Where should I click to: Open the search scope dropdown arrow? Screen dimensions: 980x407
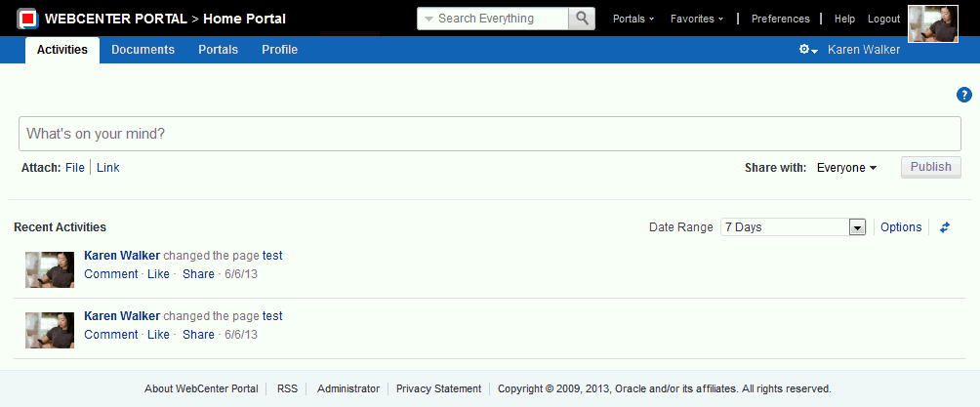tap(429, 19)
